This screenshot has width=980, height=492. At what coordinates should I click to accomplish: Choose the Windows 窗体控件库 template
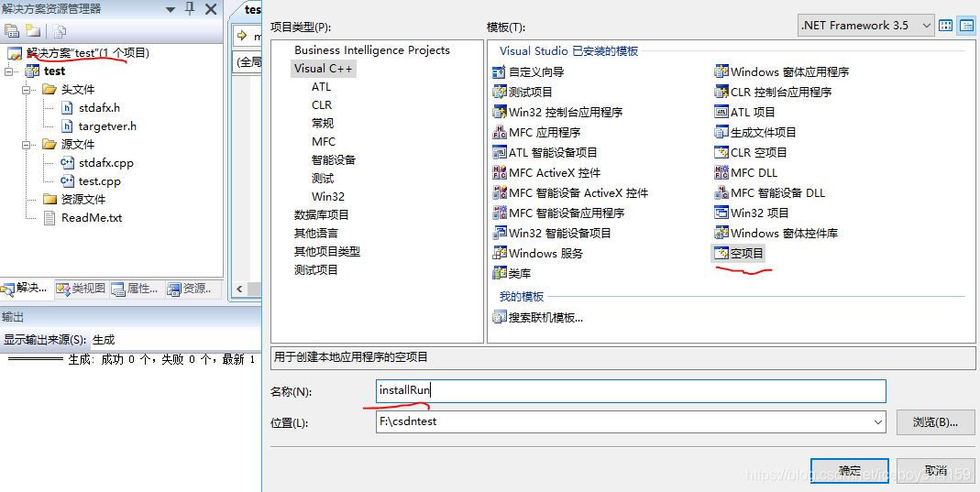pyautogui.click(x=776, y=233)
